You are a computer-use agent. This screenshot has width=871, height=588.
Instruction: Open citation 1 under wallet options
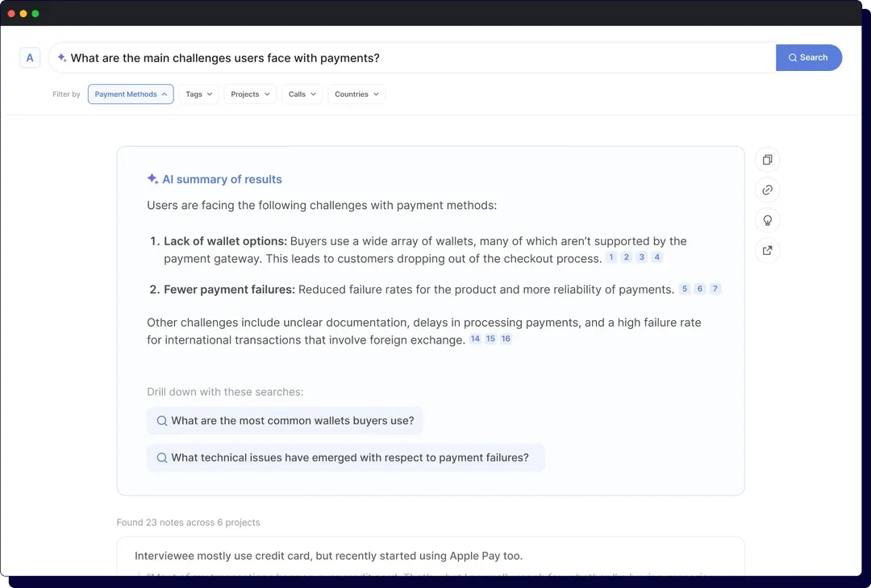[x=611, y=256]
